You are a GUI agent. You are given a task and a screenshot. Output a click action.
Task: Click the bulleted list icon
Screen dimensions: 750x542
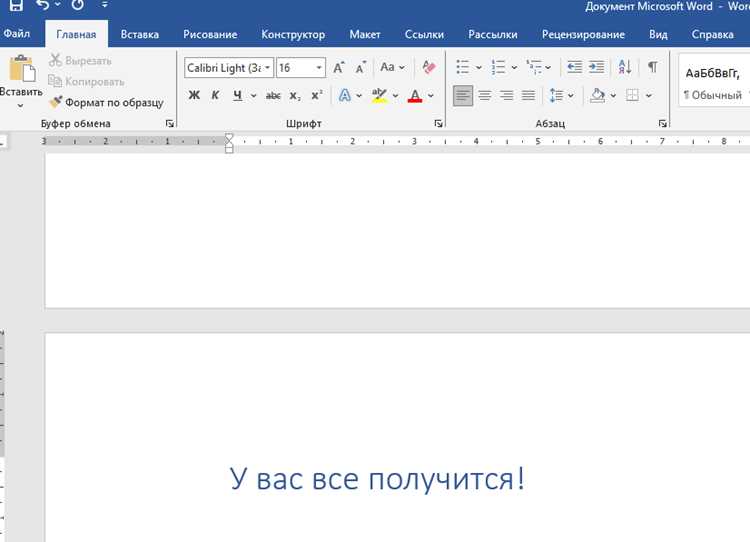[x=462, y=67]
